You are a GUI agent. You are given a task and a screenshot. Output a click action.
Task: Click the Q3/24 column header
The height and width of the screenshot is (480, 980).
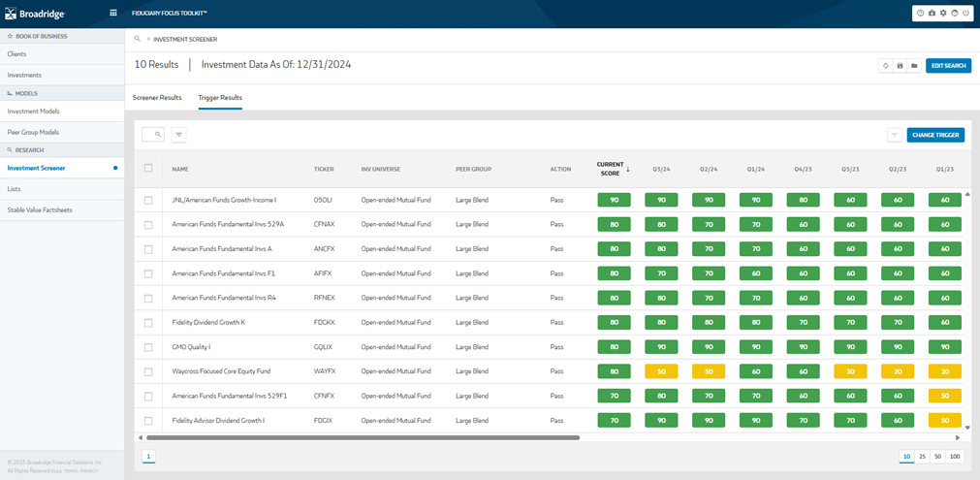point(661,169)
